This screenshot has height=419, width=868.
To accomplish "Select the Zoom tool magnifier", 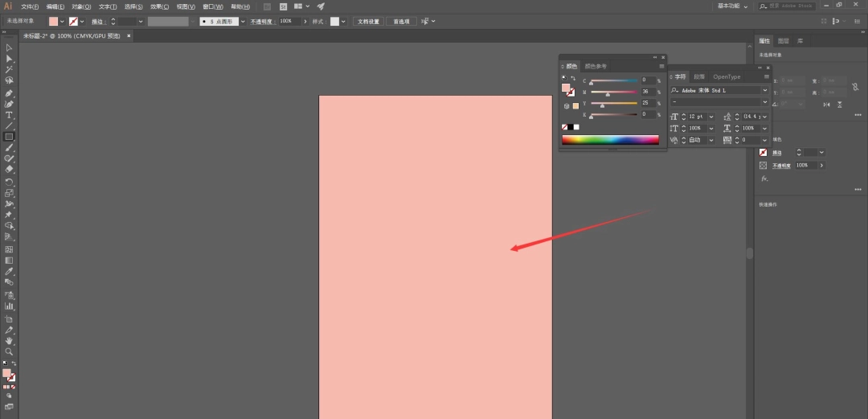I will pyautogui.click(x=9, y=352).
